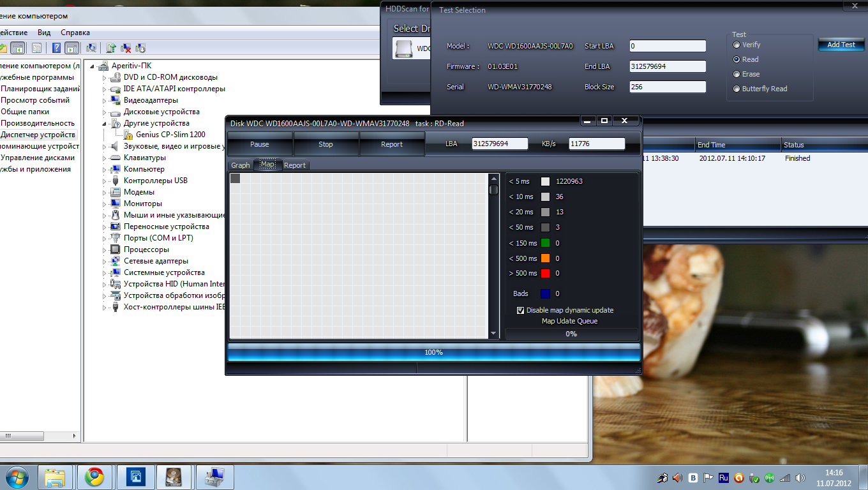The image size is (868, 490).
Task: Click the Block Size input field
Action: [x=668, y=87]
